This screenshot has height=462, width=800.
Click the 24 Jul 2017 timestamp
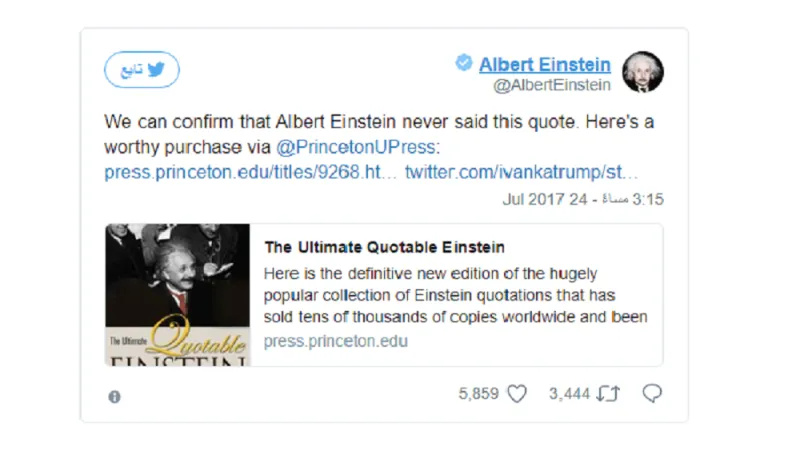click(583, 199)
